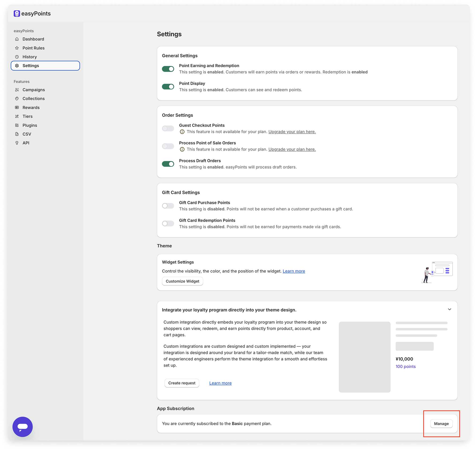Click the CSV file icon
476x450 pixels.
(17, 134)
